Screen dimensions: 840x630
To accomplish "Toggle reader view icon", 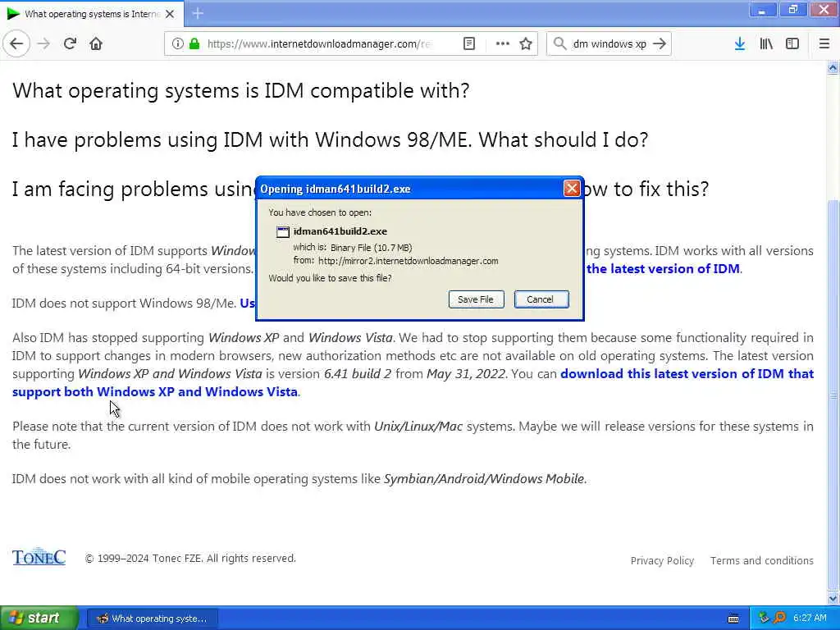I will [468, 44].
